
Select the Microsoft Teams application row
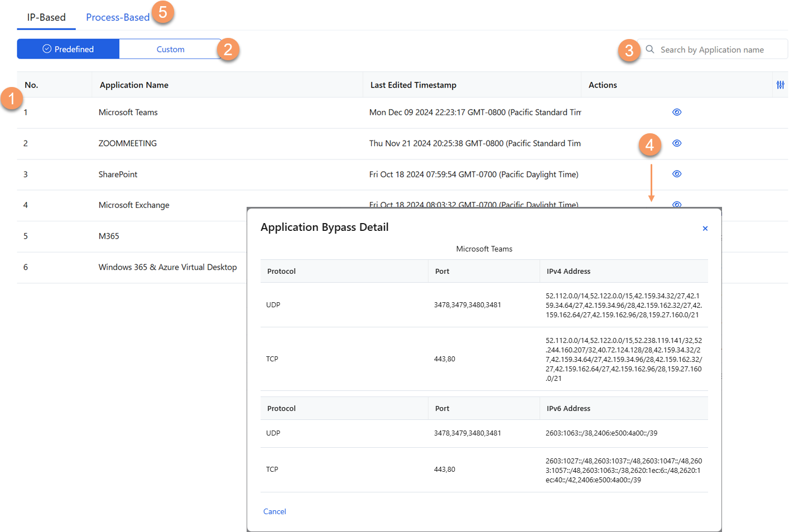click(x=128, y=112)
